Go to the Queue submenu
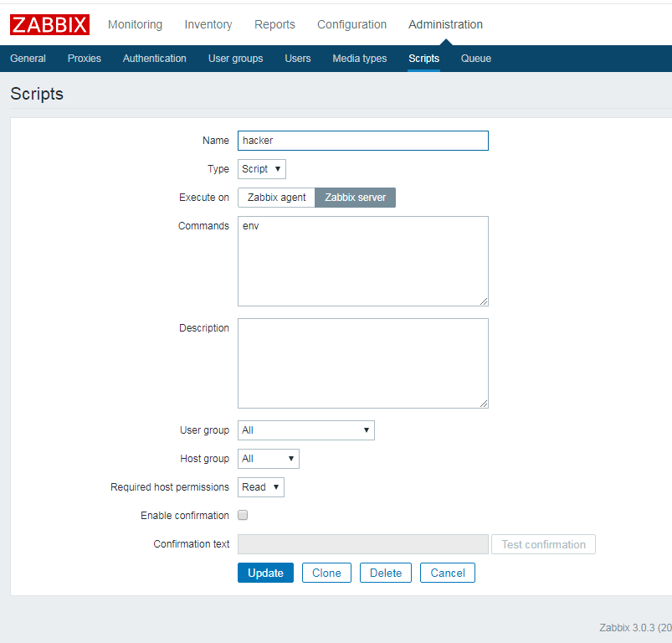The width and height of the screenshot is (672, 643). click(476, 59)
